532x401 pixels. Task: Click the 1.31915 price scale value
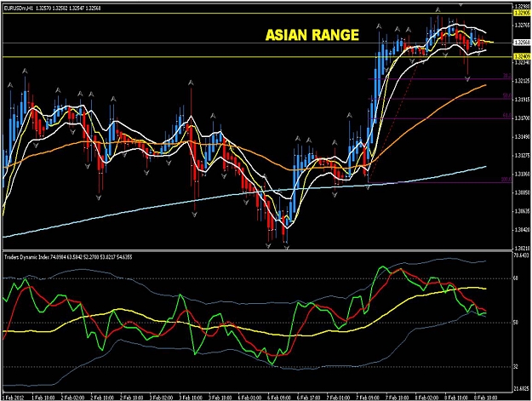click(x=522, y=100)
